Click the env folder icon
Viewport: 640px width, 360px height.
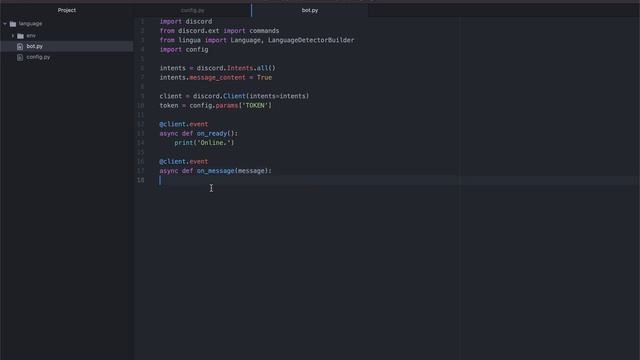(x=20, y=36)
